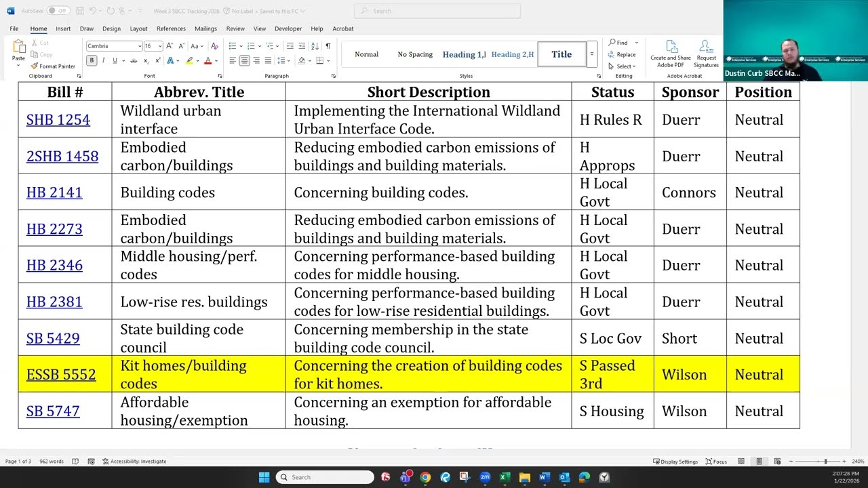Open the Cambria font name dropdown

[x=140, y=46]
